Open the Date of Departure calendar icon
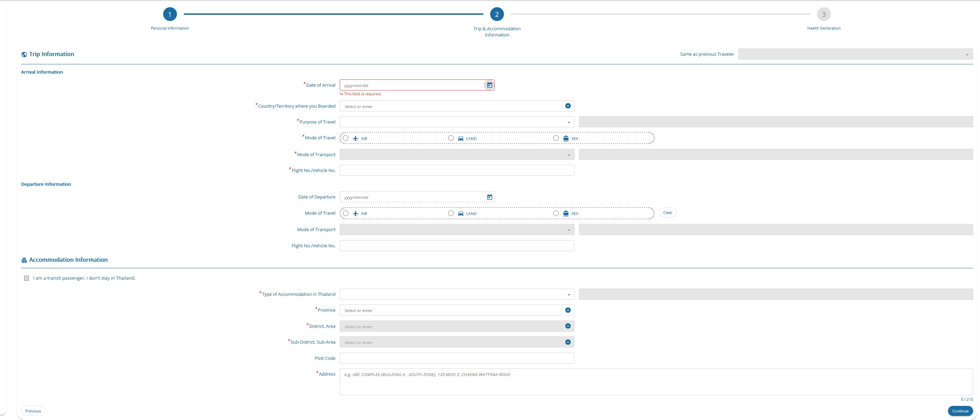 point(489,197)
